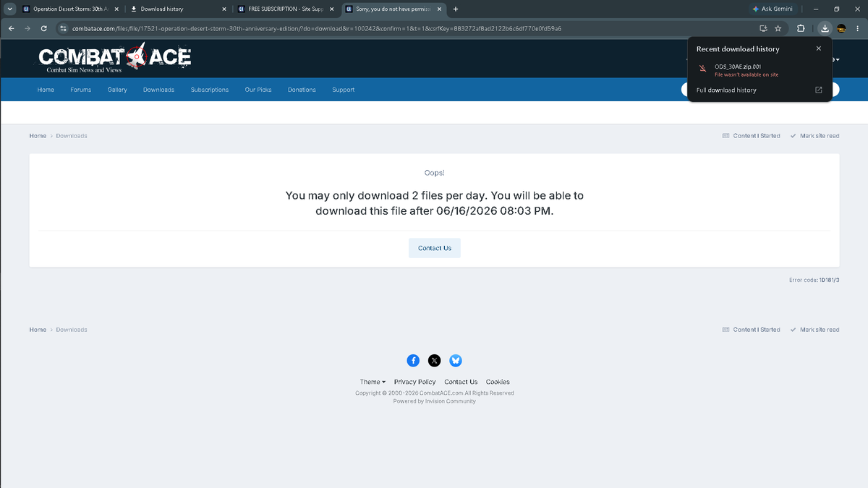
Task: Click Home in the top breadcrumb
Action: click(38, 136)
